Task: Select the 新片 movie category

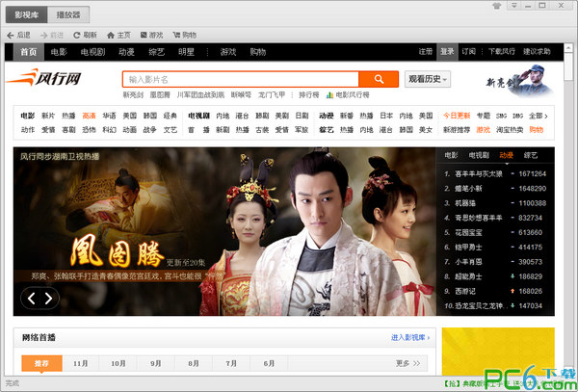Action: [48, 116]
